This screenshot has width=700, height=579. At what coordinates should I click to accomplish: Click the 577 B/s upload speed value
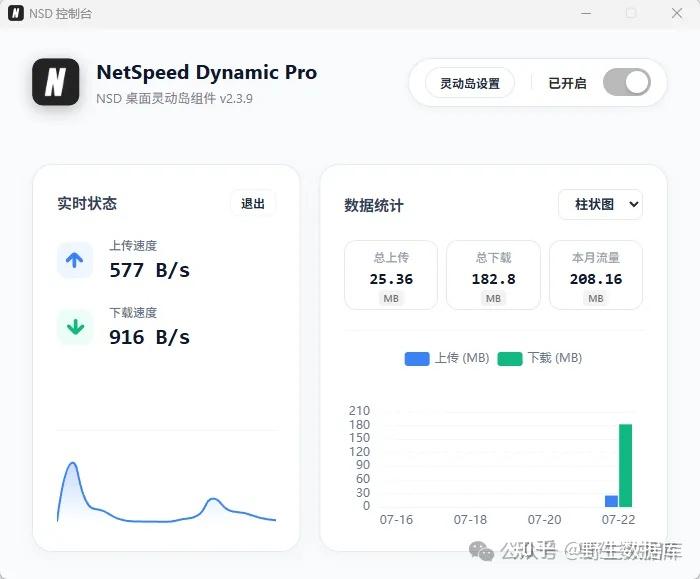[150, 271]
